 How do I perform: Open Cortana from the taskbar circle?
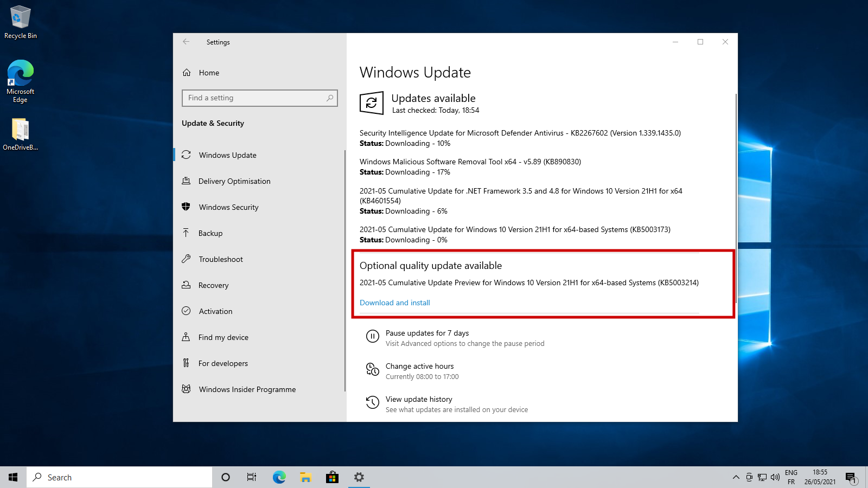coord(226,477)
